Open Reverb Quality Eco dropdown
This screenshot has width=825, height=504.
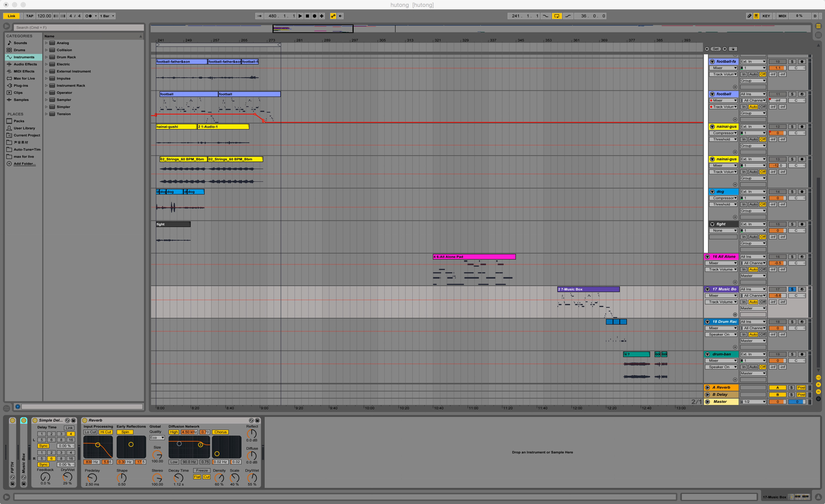pos(157,438)
